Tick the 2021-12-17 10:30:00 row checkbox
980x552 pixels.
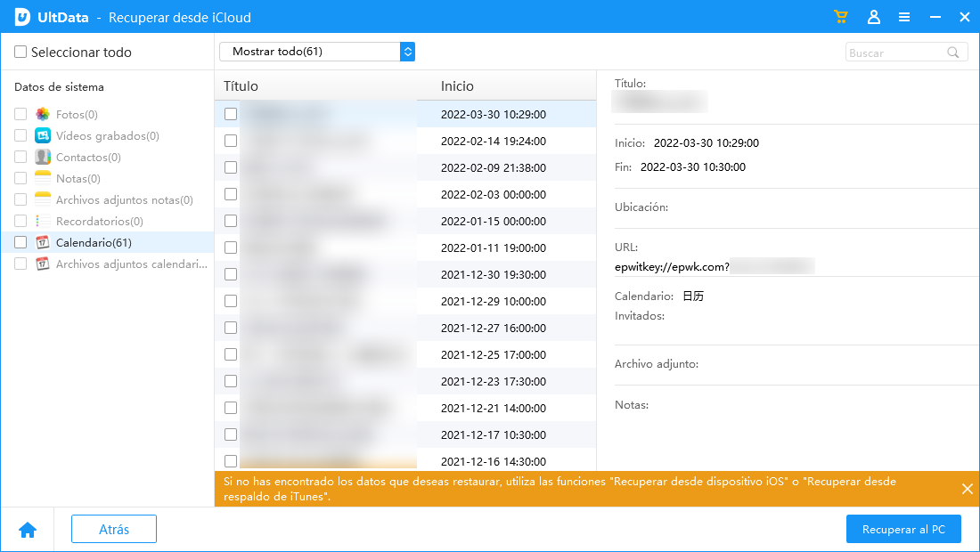(231, 434)
